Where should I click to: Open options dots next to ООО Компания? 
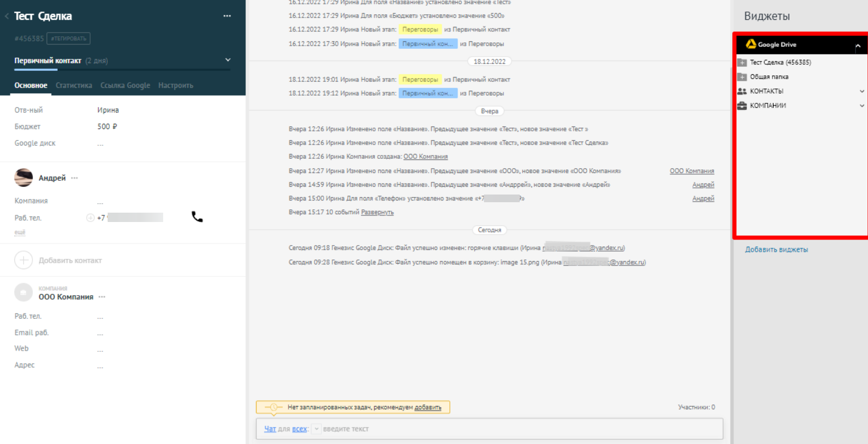click(102, 297)
